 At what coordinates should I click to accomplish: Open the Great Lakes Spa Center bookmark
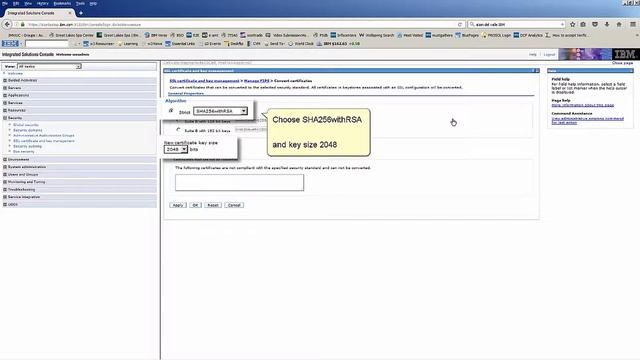click(71, 36)
